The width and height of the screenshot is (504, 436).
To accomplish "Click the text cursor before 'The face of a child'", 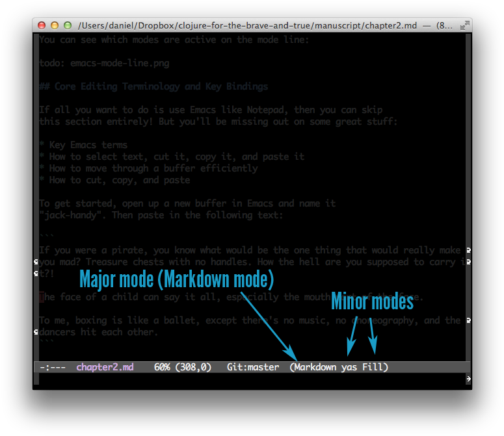I will pos(42,297).
